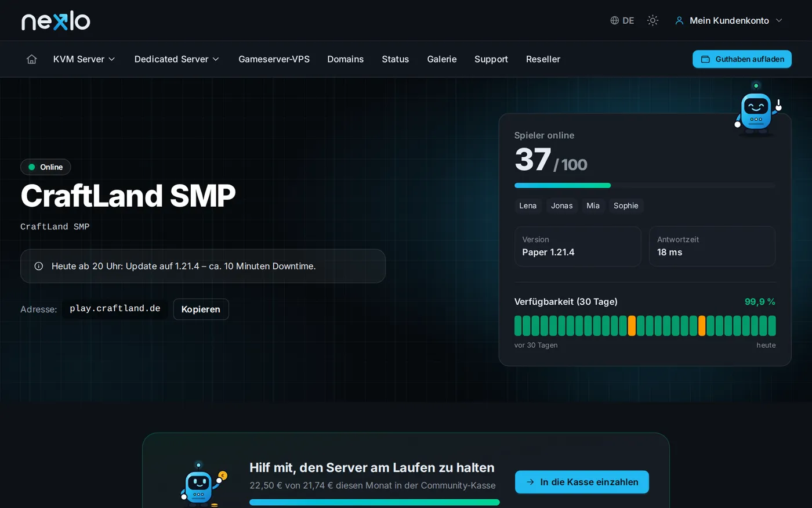Click the Version Paper 1.21.4 card
Image resolution: width=812 pixels, height=508 pixels.
[578, 246]
